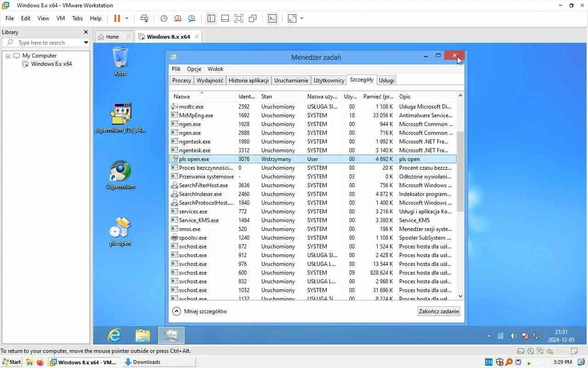Sort the list by the Nazwa column
The height and width of the screenshot is (368, 588).
(x=202, y=96)
